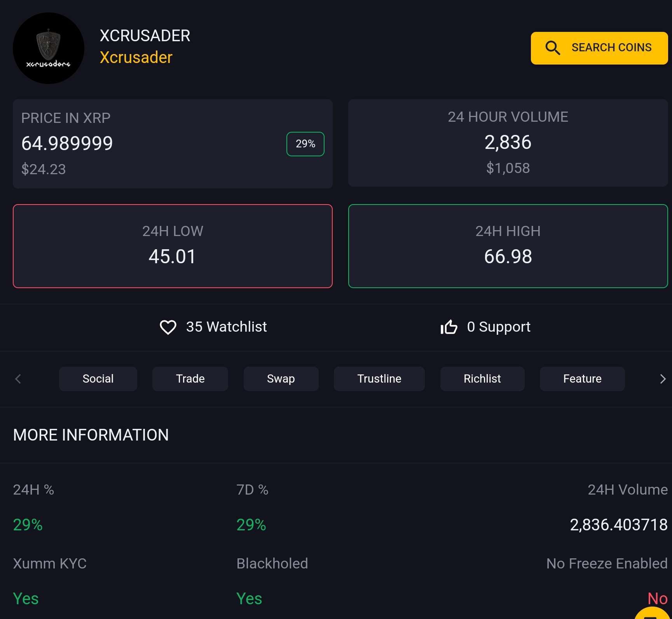Viewport: 672px width, 619px height.
Task: Open the Trade tab
Action: (x=190, y=379)
